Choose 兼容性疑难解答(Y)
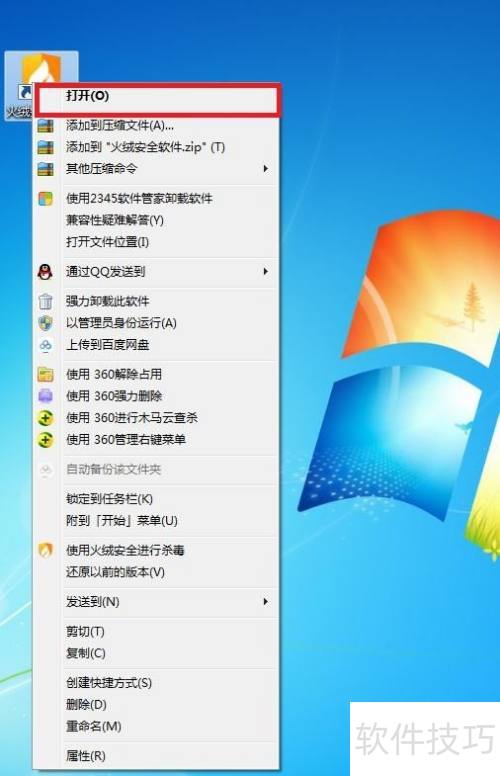500x776 pixels. pyautogui.click(x=156, y=220)
